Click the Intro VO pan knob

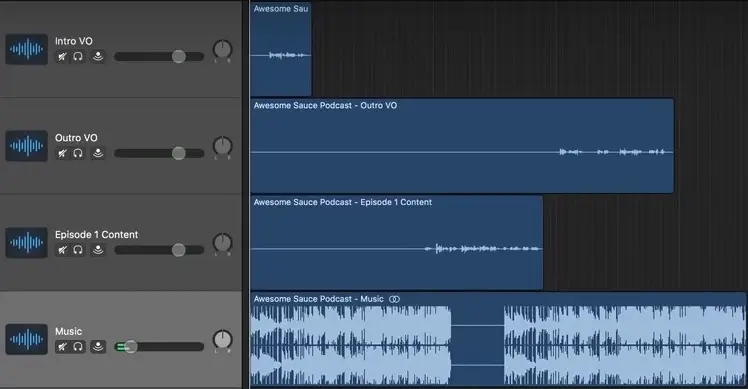[x=222, y=50]
